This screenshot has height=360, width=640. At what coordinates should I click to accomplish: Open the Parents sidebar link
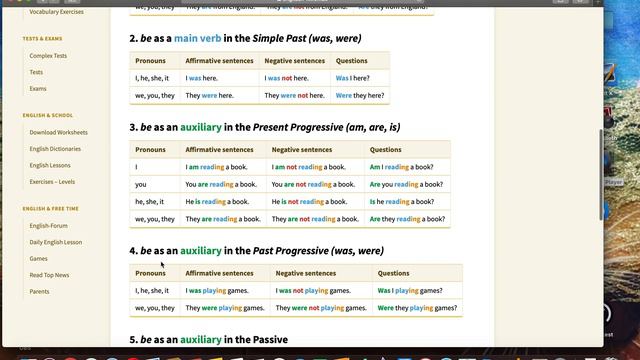coord(39,291)
